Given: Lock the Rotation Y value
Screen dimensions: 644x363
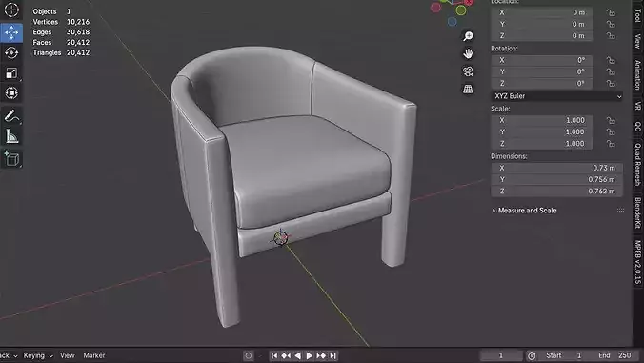Looking at the screenshot, I should pyautogui.click(x=611, y=71).
